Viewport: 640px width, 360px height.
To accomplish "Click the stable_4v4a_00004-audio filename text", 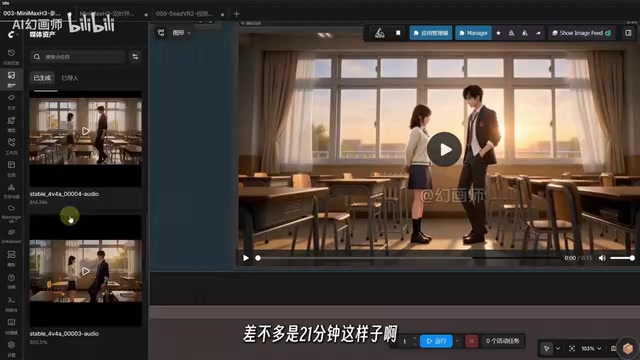I will pyautogui.click(x=64, y=194).
